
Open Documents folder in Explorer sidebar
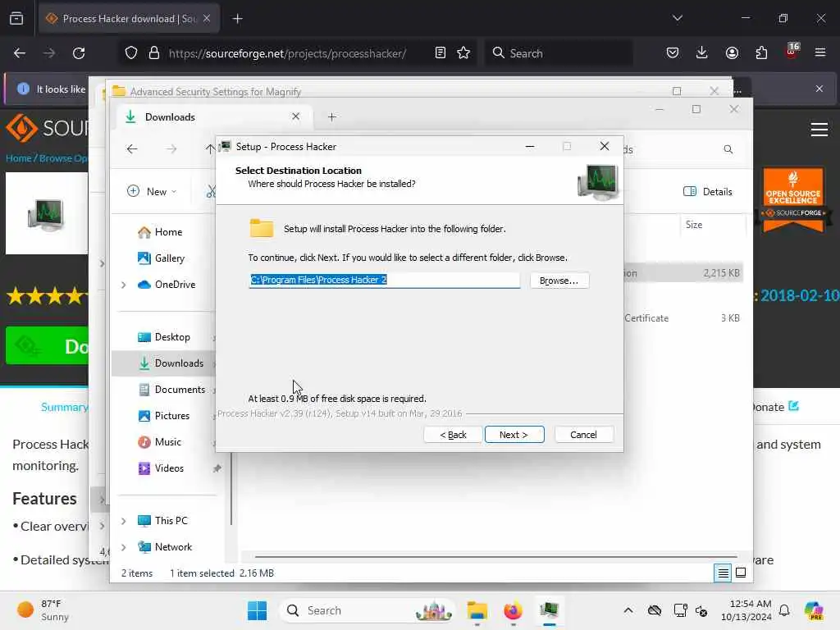[171, 390]
